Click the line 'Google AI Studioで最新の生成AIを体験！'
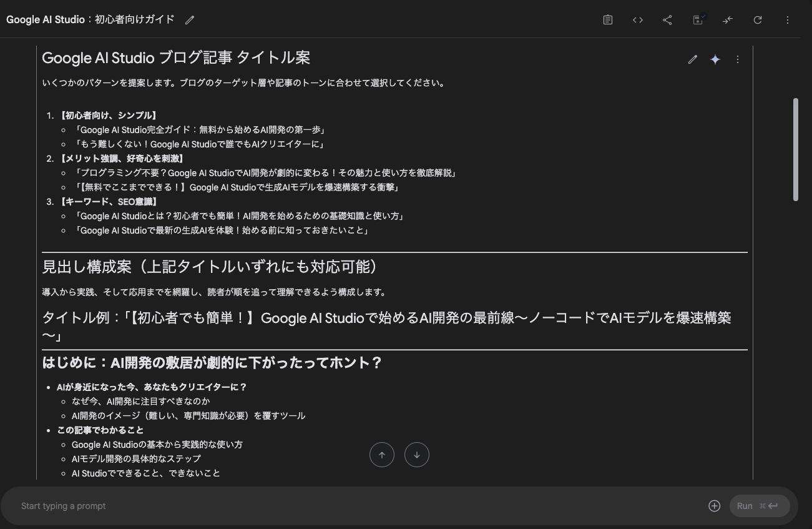812x529 pixels. [222, 230]
